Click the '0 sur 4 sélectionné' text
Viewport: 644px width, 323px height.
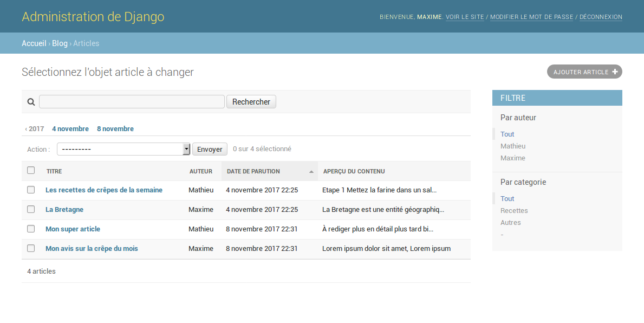tap(262, 148)
